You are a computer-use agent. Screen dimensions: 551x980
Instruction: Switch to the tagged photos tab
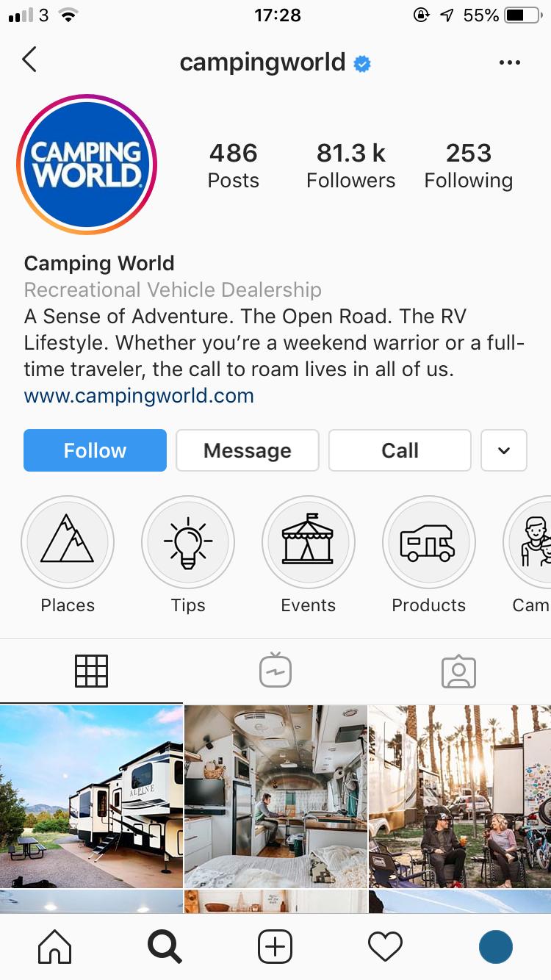point(459,671)
